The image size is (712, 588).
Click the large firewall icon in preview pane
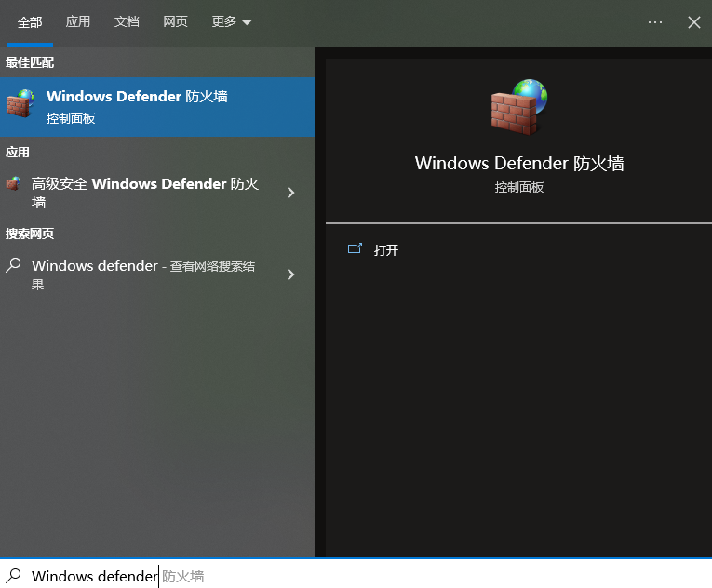(x=519, y=107)
